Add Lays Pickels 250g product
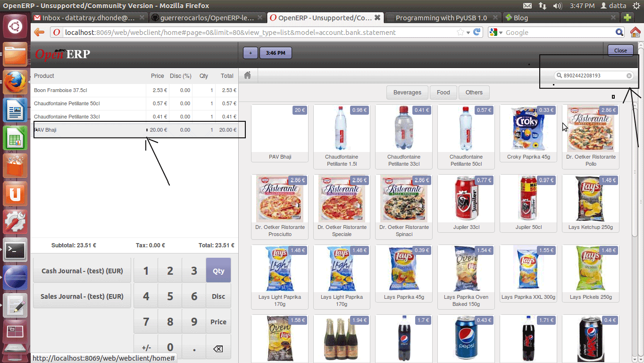 (x=591, y=273)
